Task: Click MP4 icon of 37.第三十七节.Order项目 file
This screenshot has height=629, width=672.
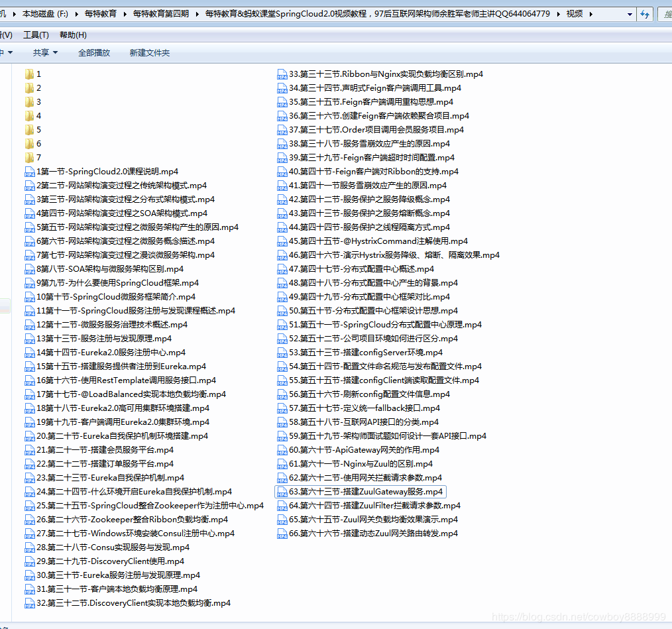Action: point(282,130)
